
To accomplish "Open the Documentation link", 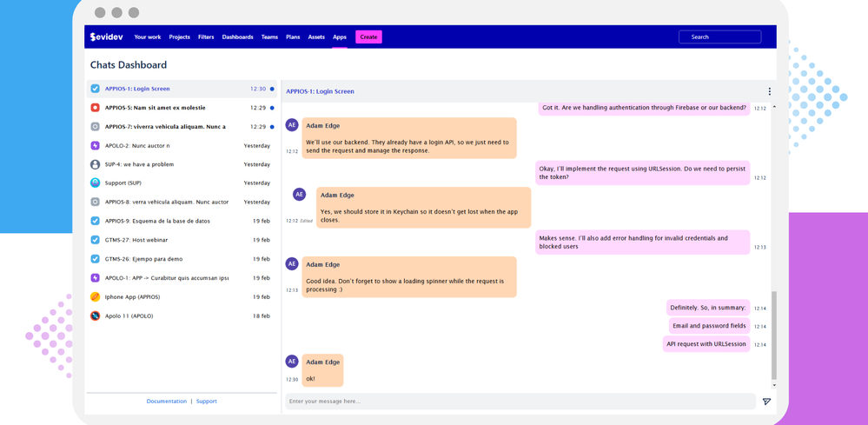I will (x=167, y=402).
